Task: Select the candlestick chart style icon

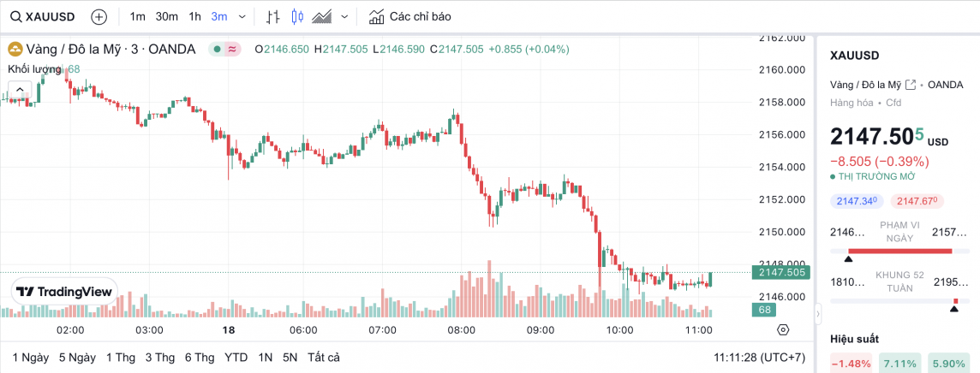Action: 298,16
